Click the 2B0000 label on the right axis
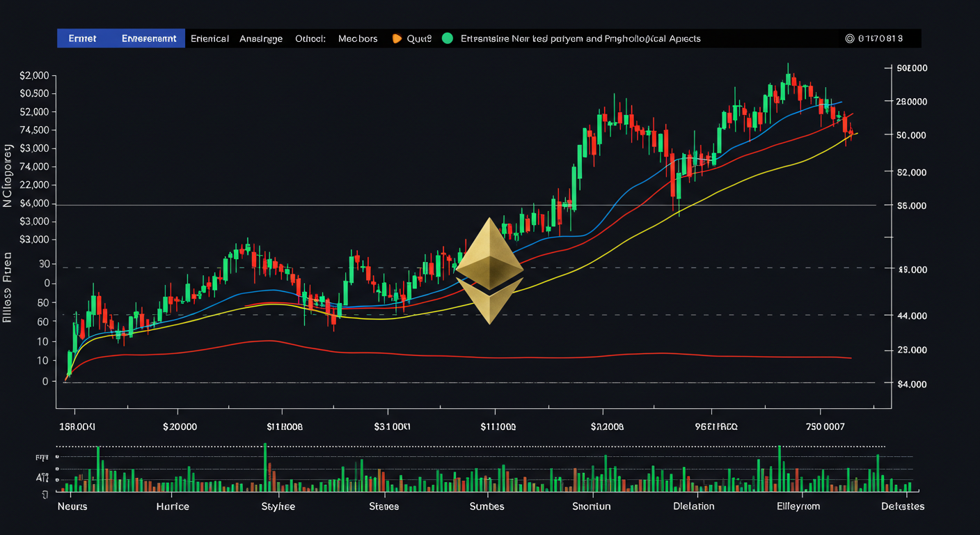 click(910, 101)
